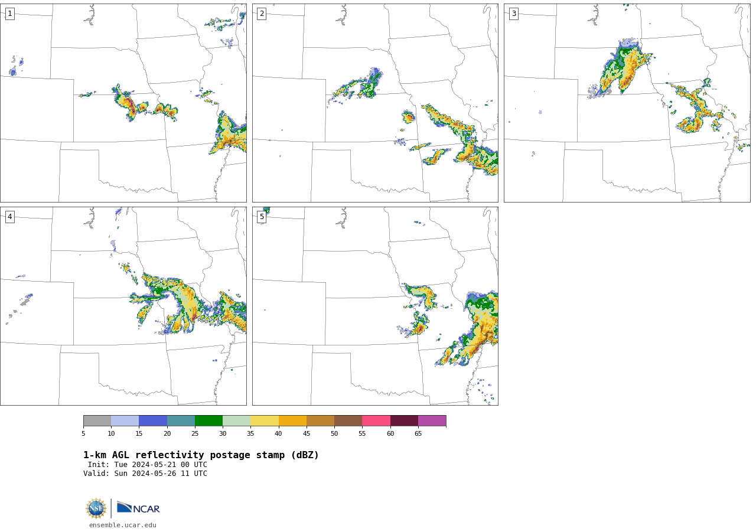Viewport: 756px width, 532px height.
Task: Click the pink 55-60 dBZ color swatch
Action: 376,421
